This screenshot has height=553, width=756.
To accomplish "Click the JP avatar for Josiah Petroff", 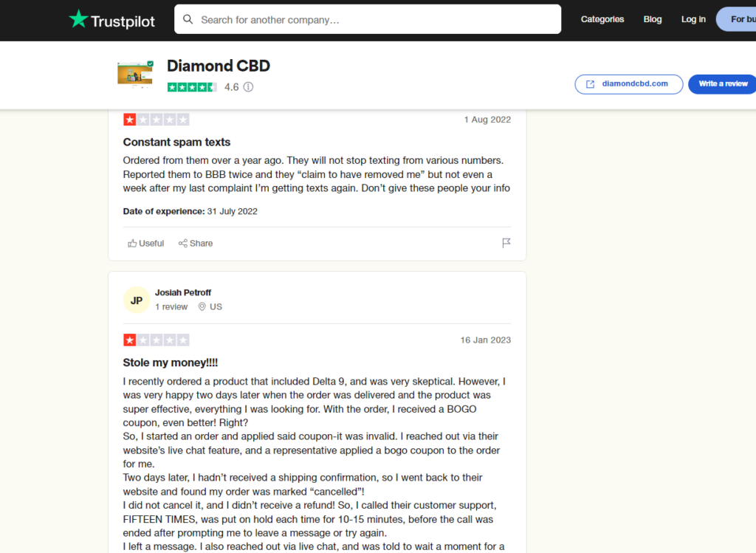I will click(137, 300).
